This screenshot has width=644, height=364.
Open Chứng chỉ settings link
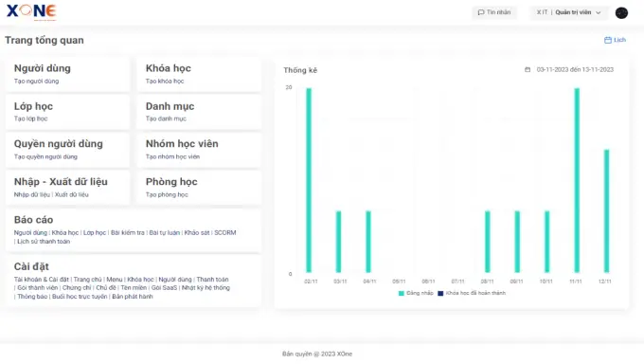click(77, 288)
